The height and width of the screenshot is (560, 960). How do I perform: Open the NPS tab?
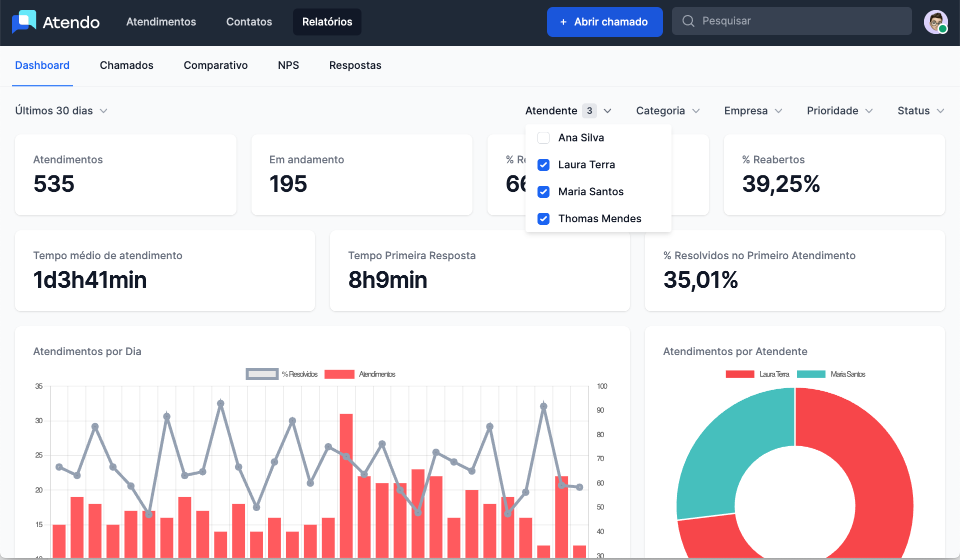coord(288,65)
